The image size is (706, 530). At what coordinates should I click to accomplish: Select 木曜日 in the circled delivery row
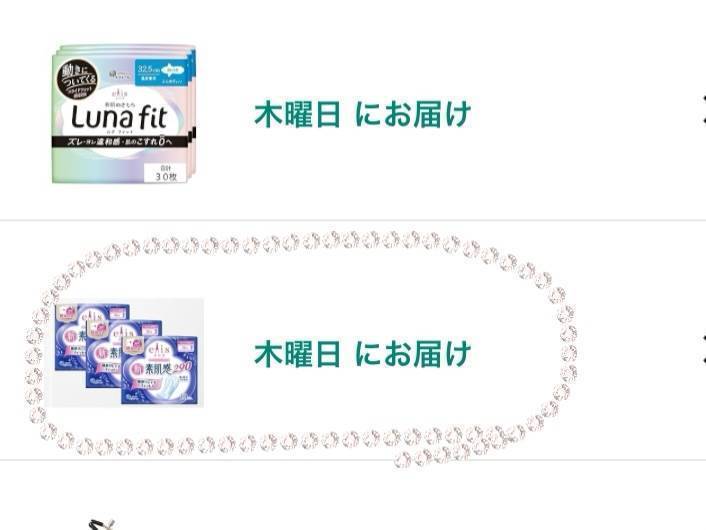click(297, 353)
